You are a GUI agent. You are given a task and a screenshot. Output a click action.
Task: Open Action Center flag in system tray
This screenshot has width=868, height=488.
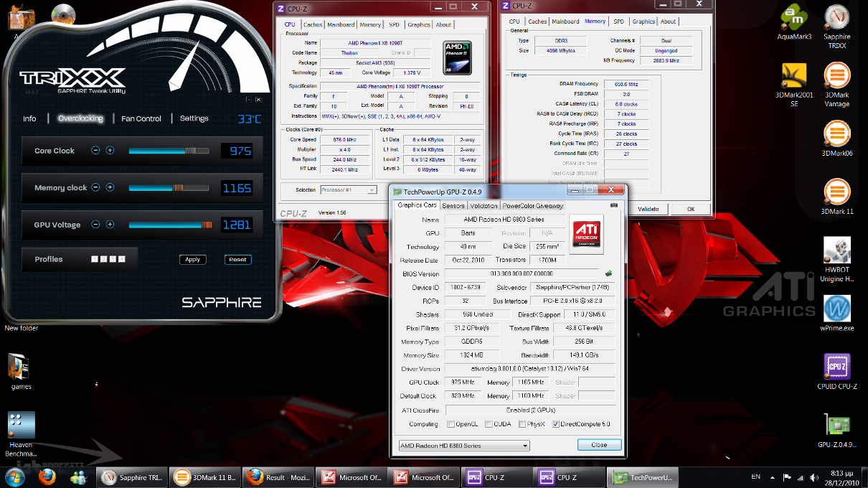[787, 477]
